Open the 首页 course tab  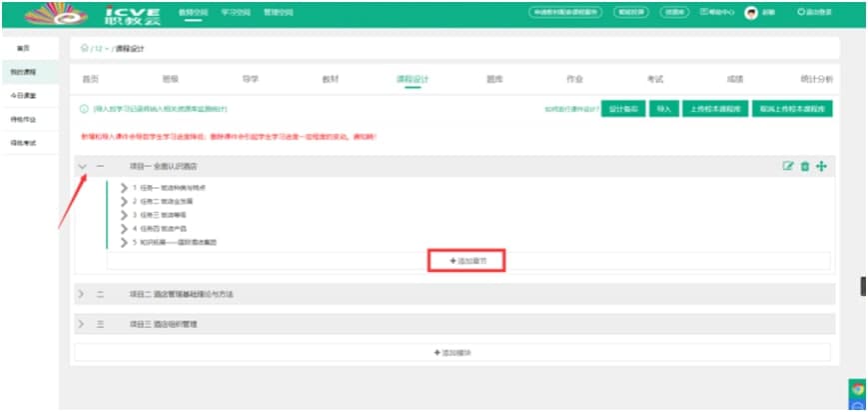coord(90,79)
